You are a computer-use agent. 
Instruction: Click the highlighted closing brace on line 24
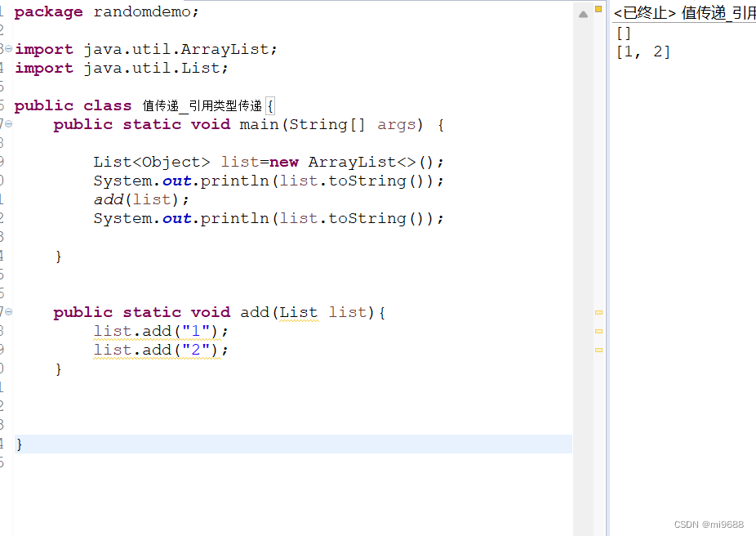(x=19, y=443)
